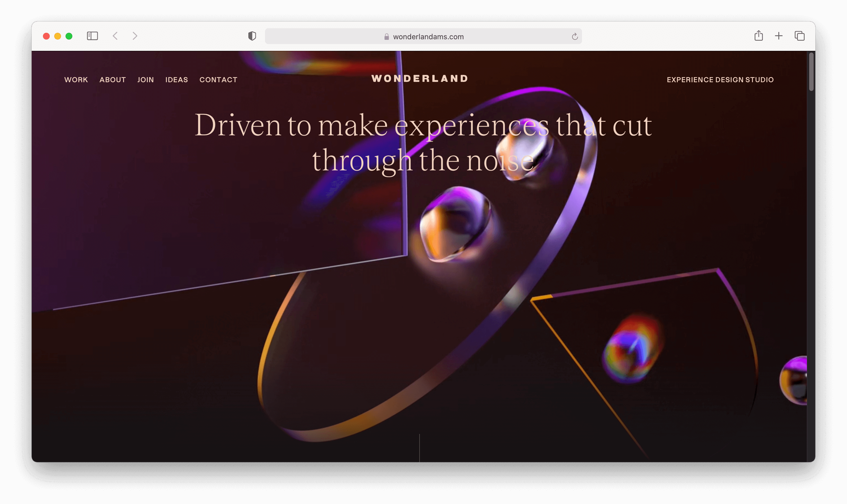The width and height of the screenshot is (847, 504).
Task: Open the CONTACT page
Action: 218,80
